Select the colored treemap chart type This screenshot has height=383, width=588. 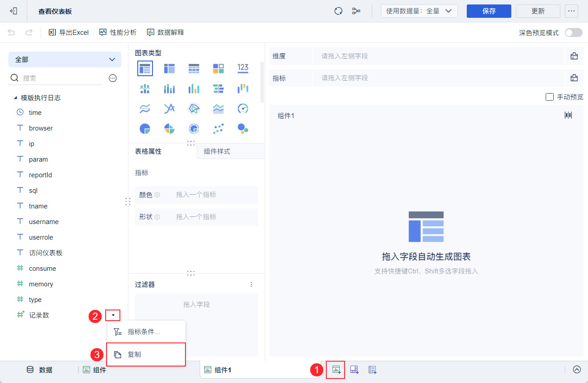[x=218, y=68]
